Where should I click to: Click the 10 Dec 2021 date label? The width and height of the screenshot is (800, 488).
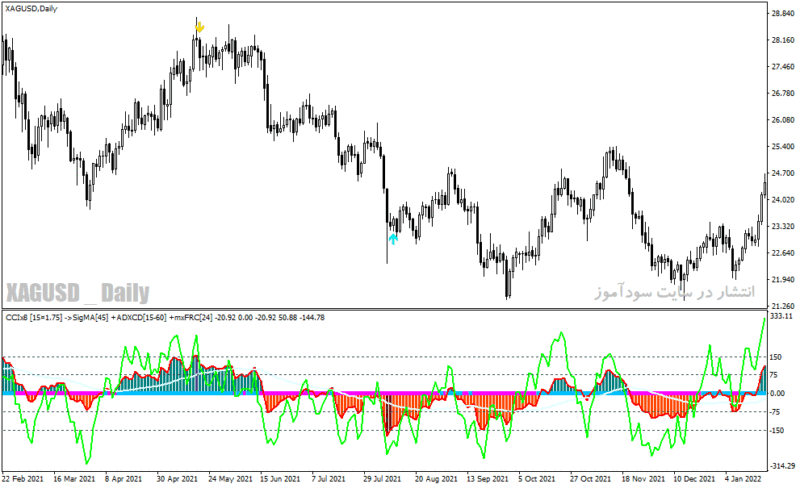tap(694, 479)
